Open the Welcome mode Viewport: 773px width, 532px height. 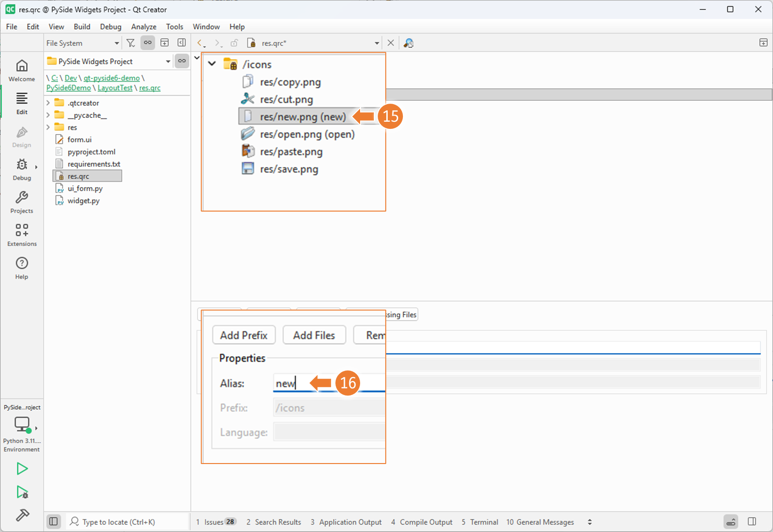pos(22,70)
